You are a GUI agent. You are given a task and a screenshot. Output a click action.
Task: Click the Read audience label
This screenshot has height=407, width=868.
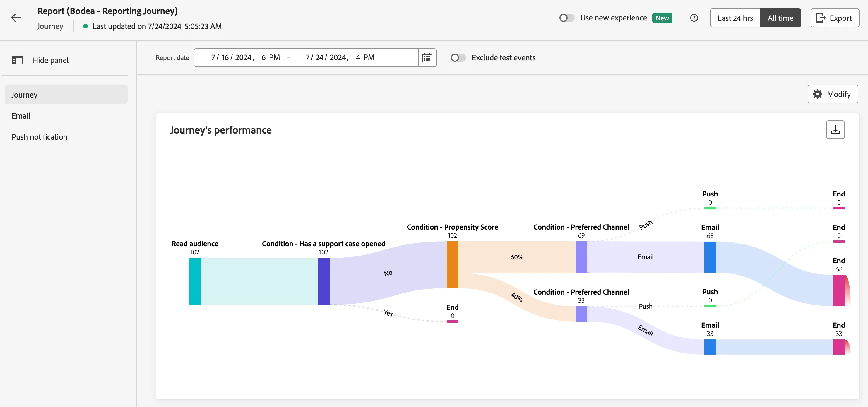coord(195,244)
